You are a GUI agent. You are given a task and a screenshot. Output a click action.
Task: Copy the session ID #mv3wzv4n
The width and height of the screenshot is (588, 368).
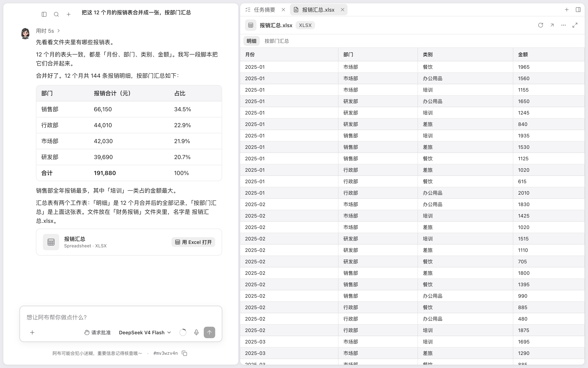[185, 353]
